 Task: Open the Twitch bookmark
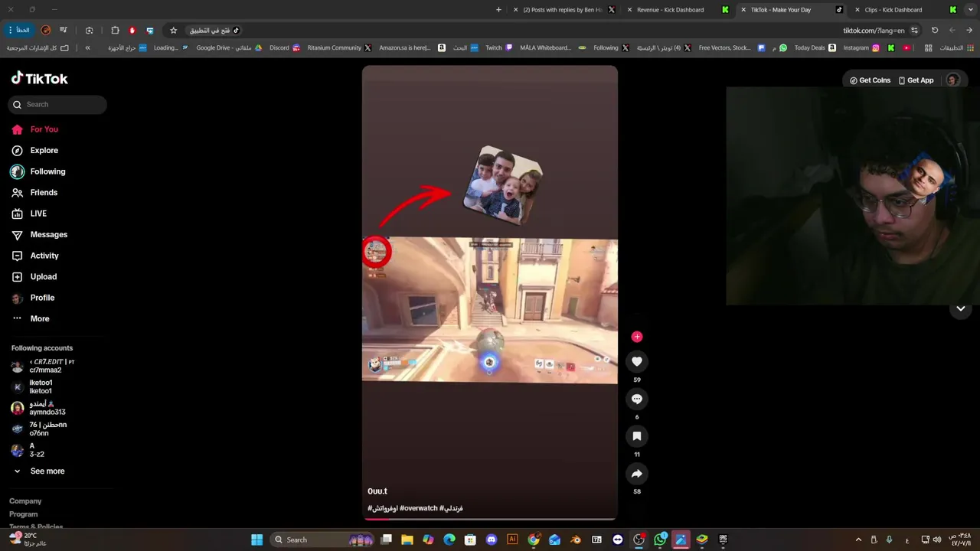point(499,47)
